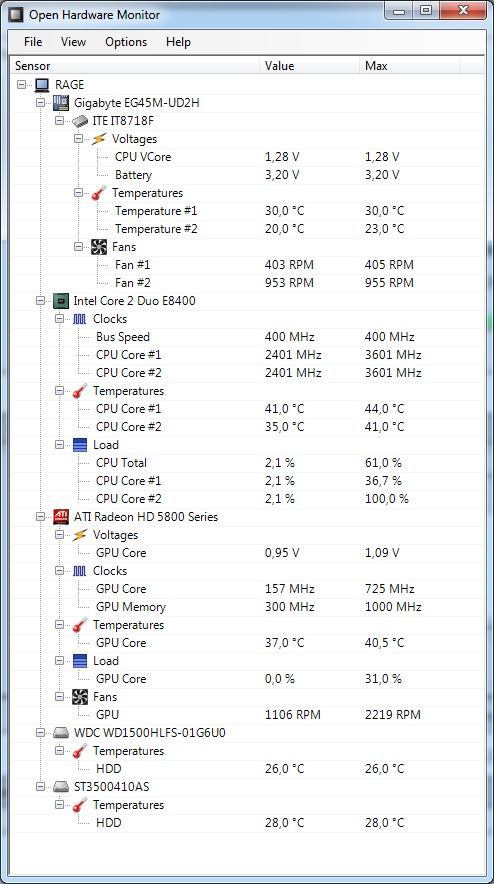The height and width of the screenshot is (884, 494).
Task: Click the thermometer icon under WDC WD1500HLFS
Action: 80,751
